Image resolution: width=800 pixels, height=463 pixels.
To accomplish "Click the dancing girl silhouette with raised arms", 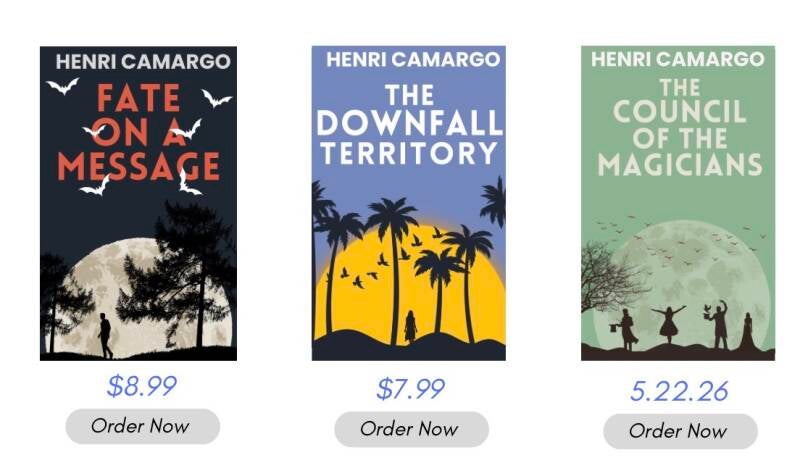I will coord(668,326).
